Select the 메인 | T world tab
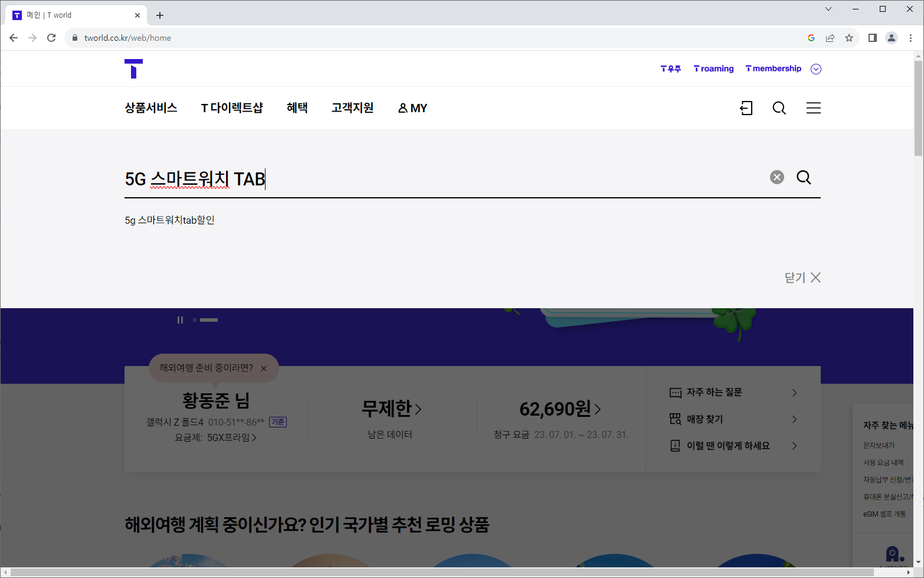 (76, 15)
